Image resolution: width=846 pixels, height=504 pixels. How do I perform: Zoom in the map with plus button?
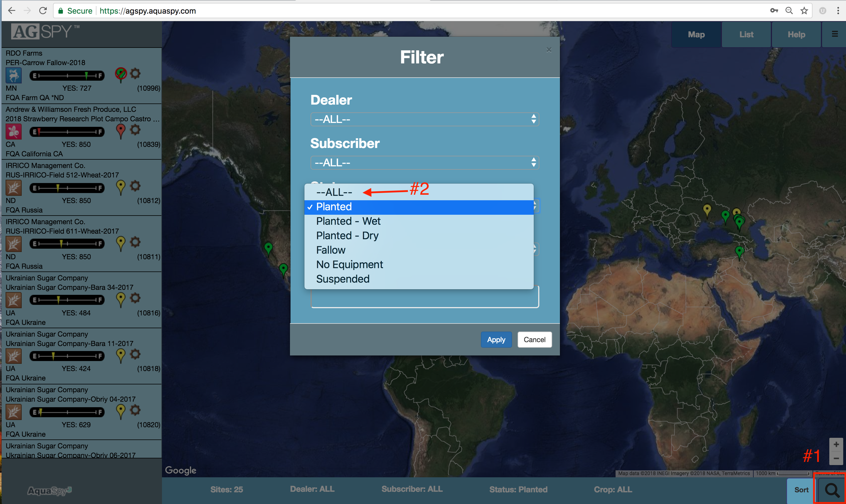pos(836,444)
